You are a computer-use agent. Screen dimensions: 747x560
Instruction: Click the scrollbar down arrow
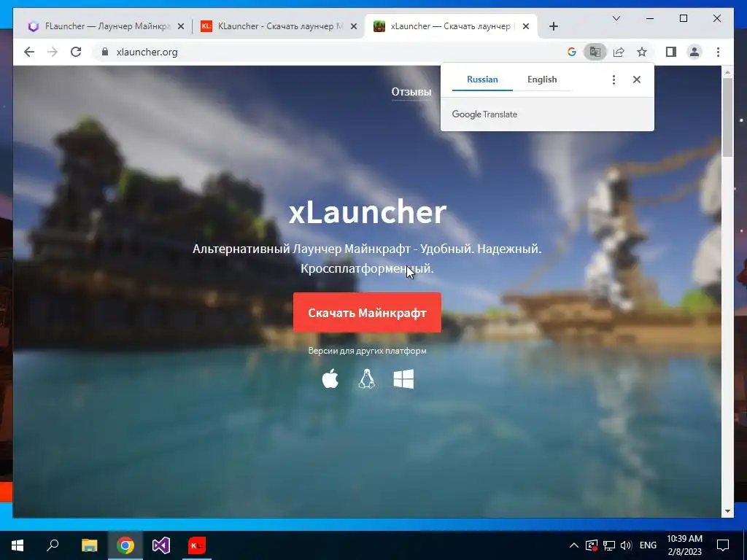click(727, 511)
